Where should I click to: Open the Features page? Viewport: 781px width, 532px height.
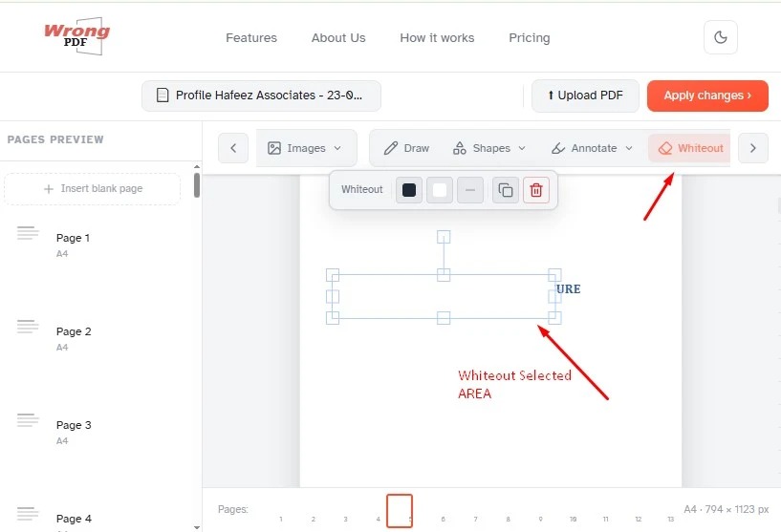point(251,38)
